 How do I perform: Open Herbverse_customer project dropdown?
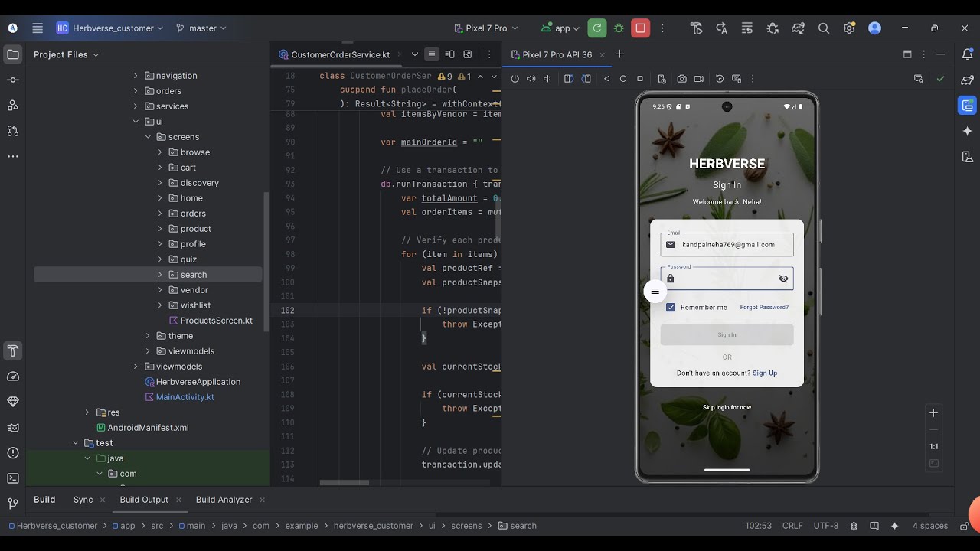tap(110, 28)
